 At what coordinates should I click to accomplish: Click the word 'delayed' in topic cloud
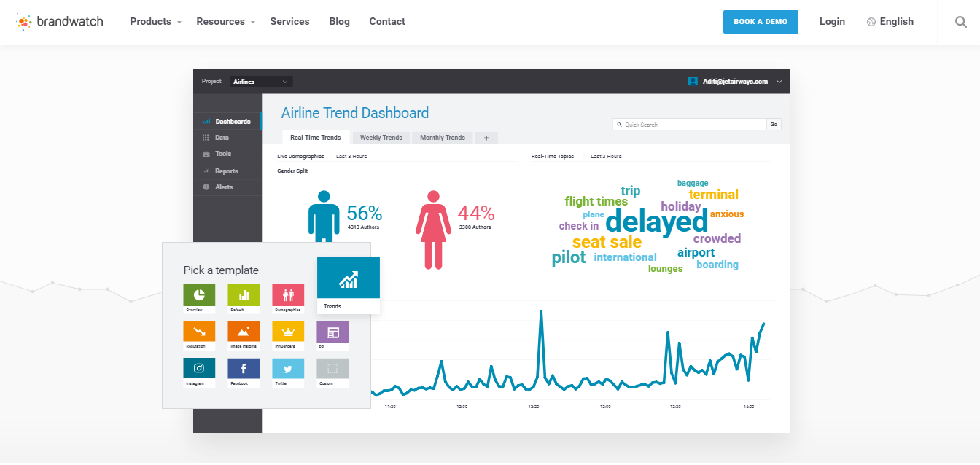pyautogui.click(x=657, y=222)
